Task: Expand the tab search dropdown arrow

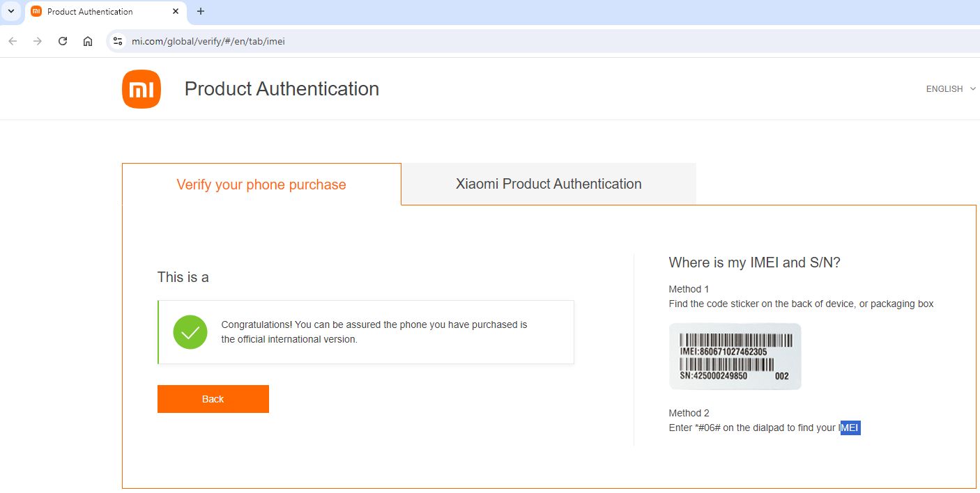Action: coord(11,11)
